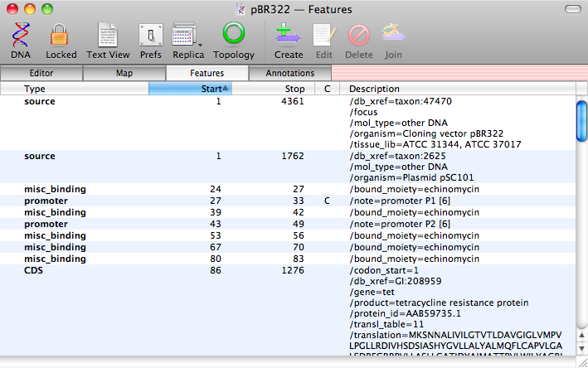This screenshot has height=368, width=588.
Task: Click /gene=tet description line
Action: pos(372,292)
